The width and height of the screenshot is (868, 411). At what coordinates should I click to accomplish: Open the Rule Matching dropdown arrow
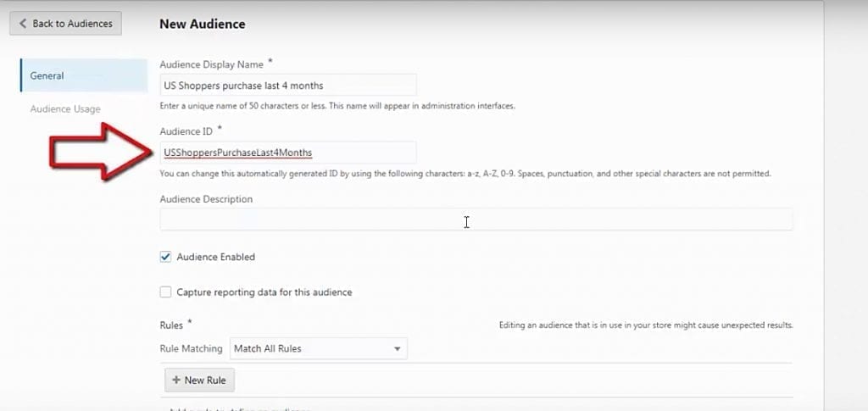(x=397, y=349)
